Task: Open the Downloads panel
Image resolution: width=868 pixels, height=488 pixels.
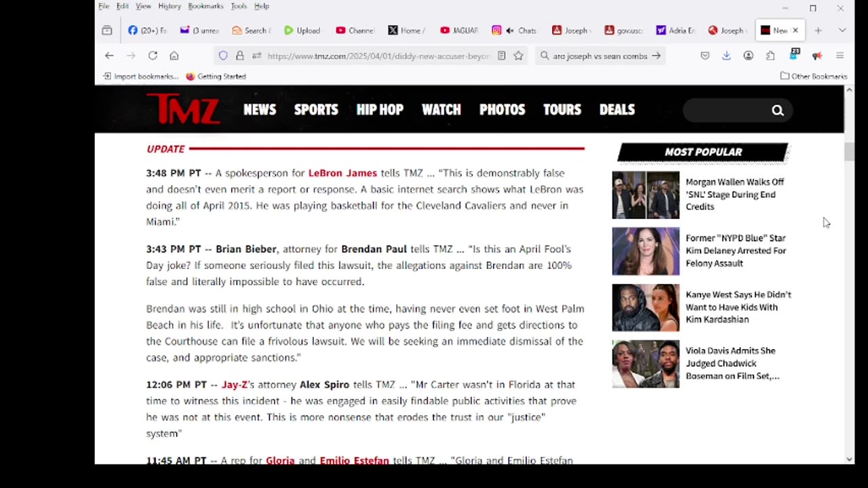Action: [726, 56]
